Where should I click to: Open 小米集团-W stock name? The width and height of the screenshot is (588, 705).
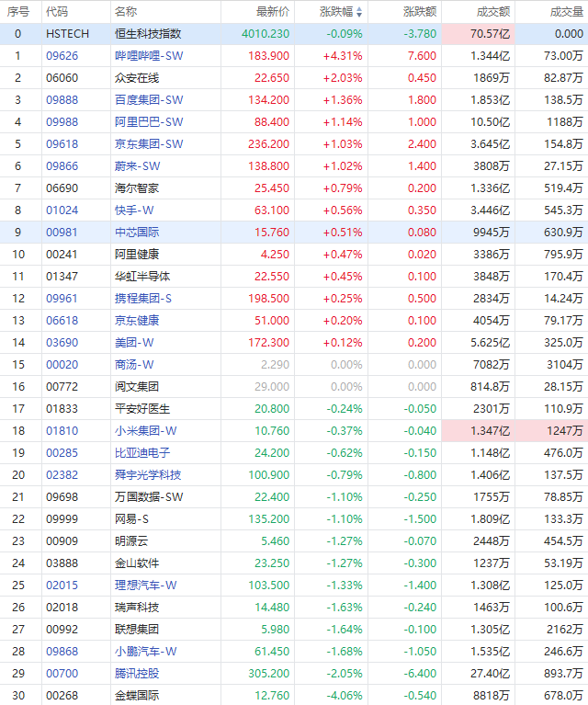(146, 430)
